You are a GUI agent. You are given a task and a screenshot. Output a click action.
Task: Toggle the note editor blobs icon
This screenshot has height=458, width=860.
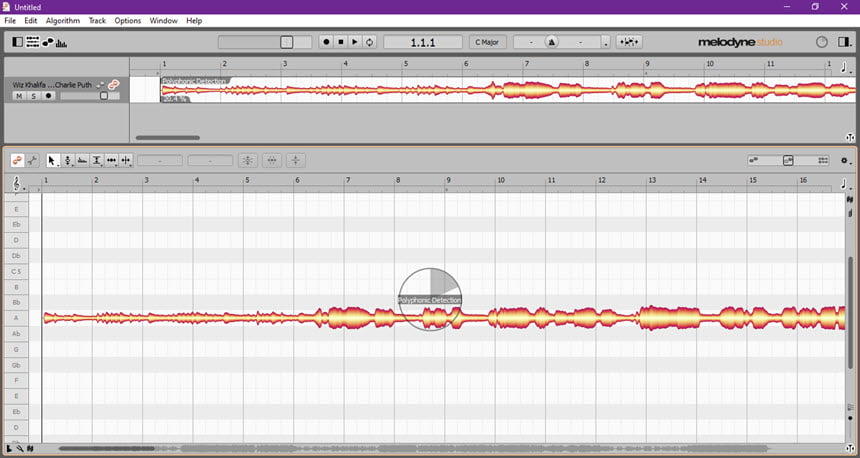tap(48, 42)
